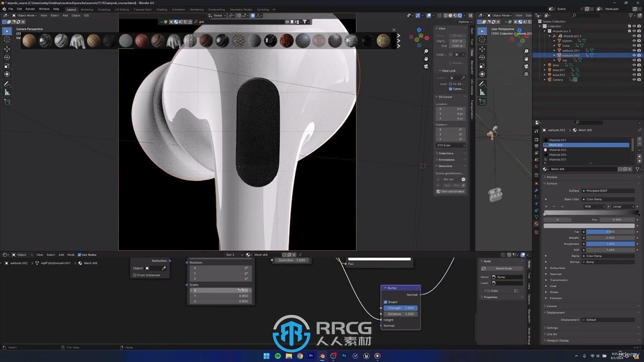Click the zoom magnifier icon in camera viewport

coord(426,51)
